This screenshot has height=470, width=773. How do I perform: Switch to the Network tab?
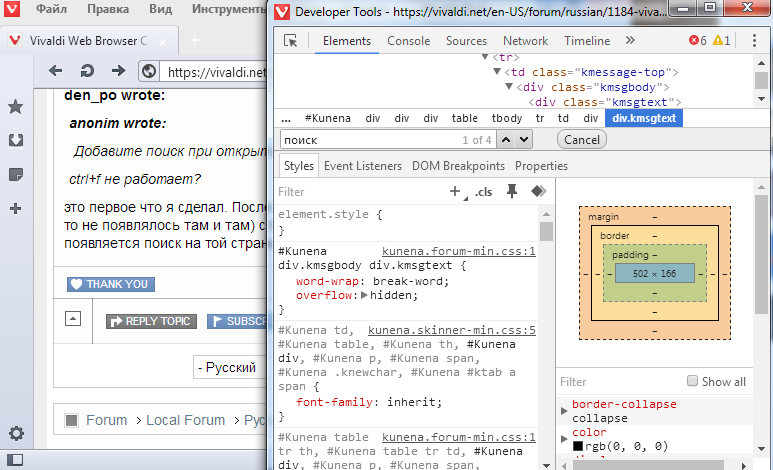point(525,41)
